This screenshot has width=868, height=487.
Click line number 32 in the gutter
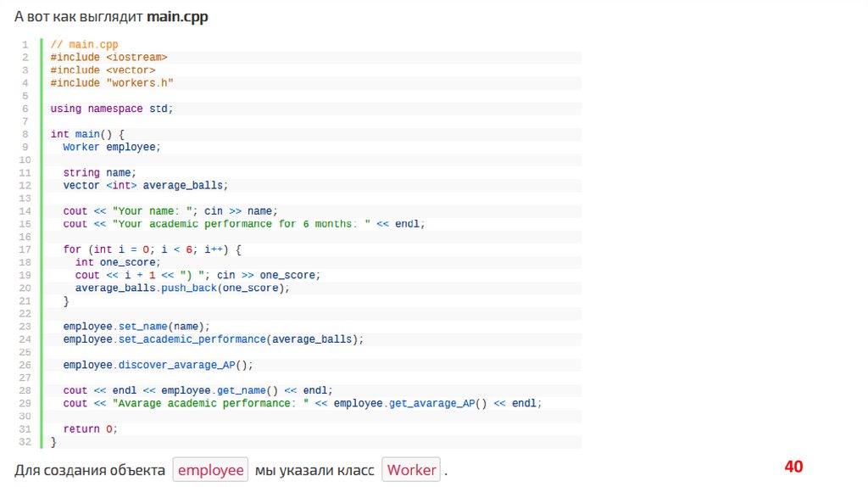point(25,442)
